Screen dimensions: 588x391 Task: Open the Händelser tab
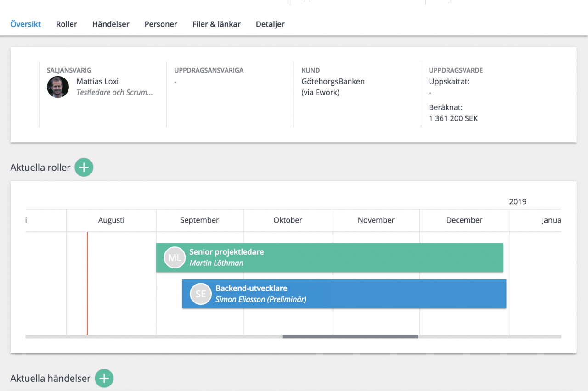point(111,24)
